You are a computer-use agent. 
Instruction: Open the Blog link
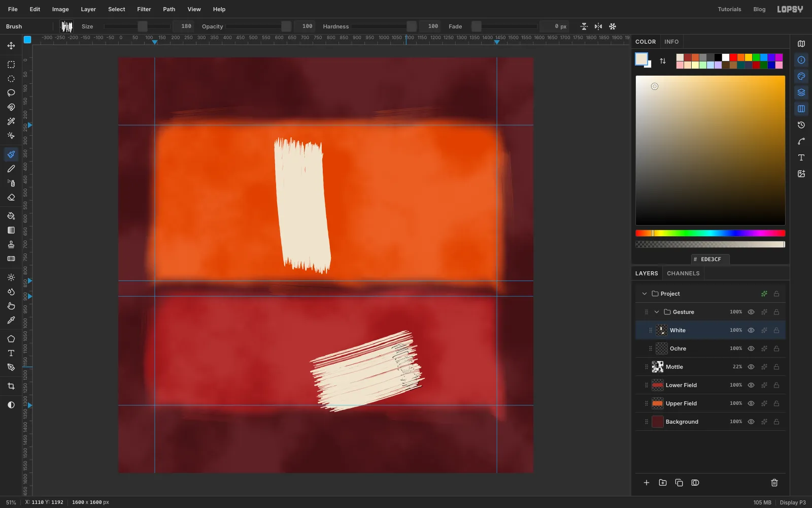[x=759, y=9]
